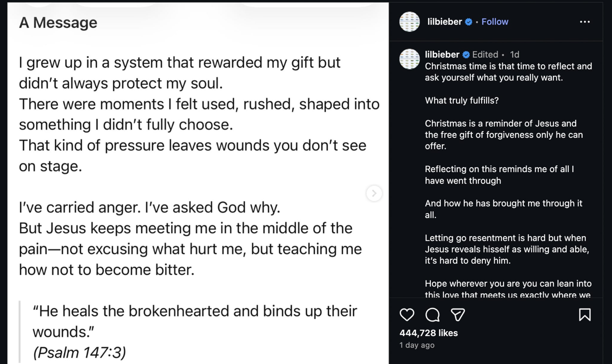Open lilbieber's profile via the header avatar
The image size is (612, 364).
click(x=409, y=22)
